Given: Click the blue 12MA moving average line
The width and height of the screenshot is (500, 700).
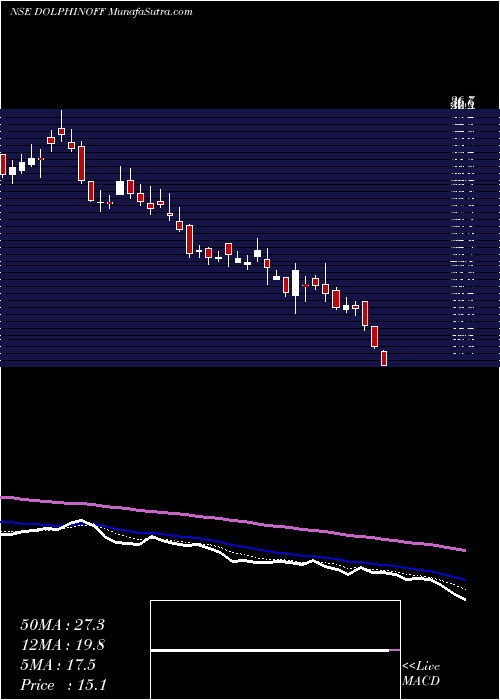Looking at the screenshot, I should [x=232, y=545].
